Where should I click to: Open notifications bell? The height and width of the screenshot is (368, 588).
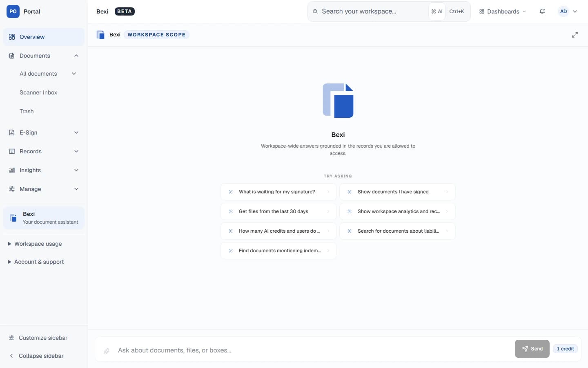[x=542, y=11]
